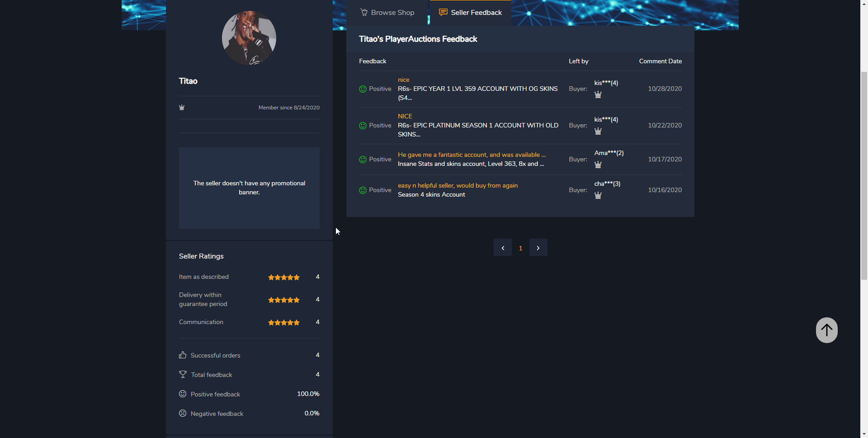Click the trophy Total feedback icon
This screenshot has height=438, width=868.
coord(183,374)
